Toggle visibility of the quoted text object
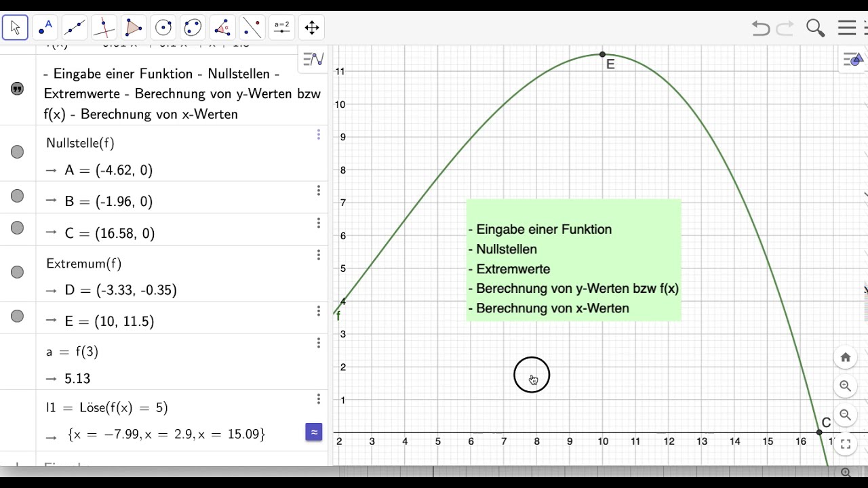The image size is (868, 488). 18,89
